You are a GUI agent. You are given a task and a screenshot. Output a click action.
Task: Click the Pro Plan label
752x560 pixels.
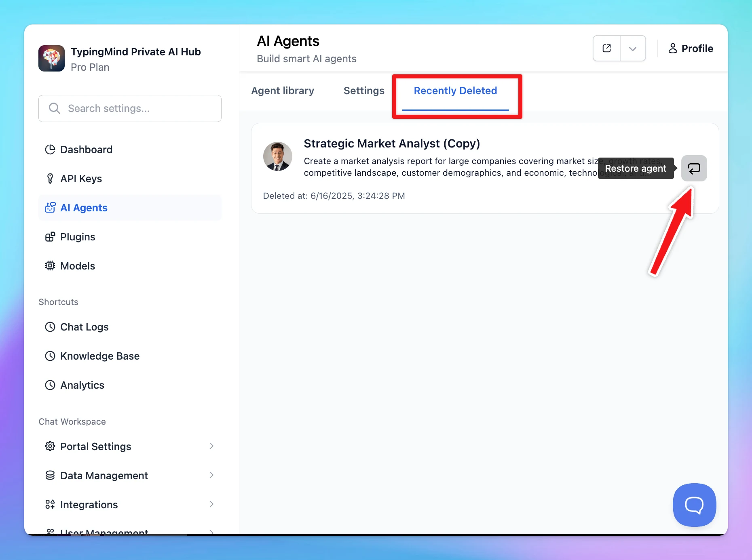click(x=90, y=67)
